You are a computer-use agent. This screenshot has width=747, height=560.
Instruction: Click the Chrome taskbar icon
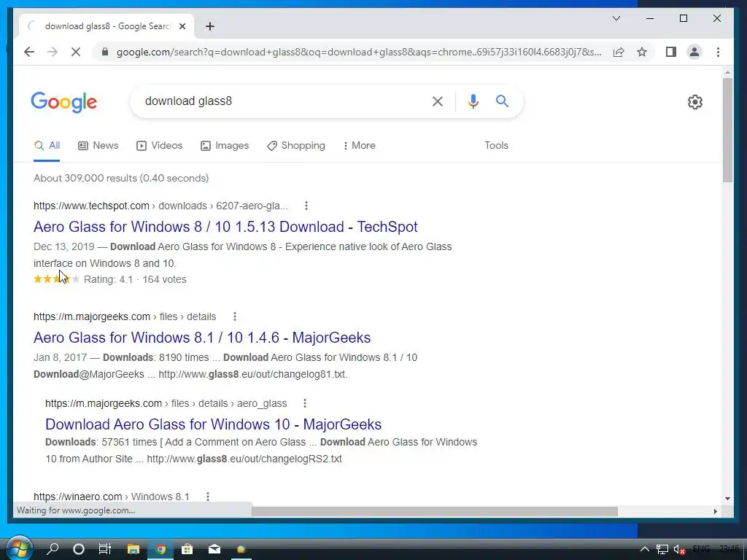(x=160, y=549)
